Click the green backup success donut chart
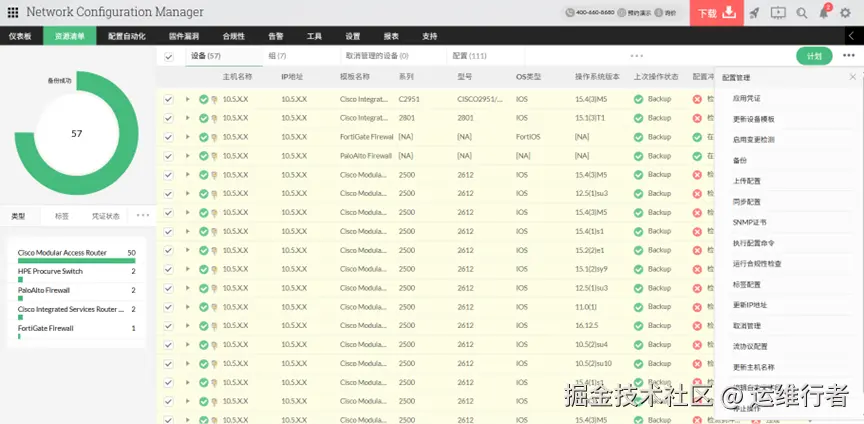This screenshot has height=424, width=864. pyautogui.click(x=77, y=133)
